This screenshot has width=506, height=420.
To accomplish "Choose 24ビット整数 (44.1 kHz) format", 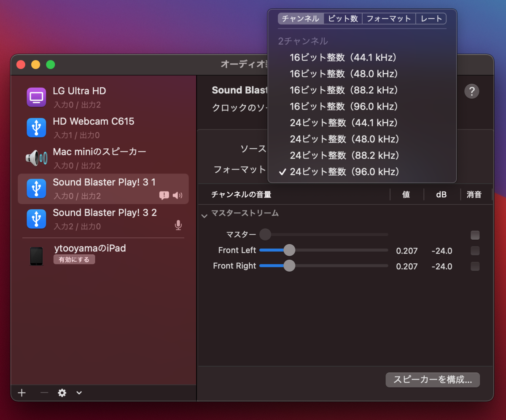I will [362, 123].
